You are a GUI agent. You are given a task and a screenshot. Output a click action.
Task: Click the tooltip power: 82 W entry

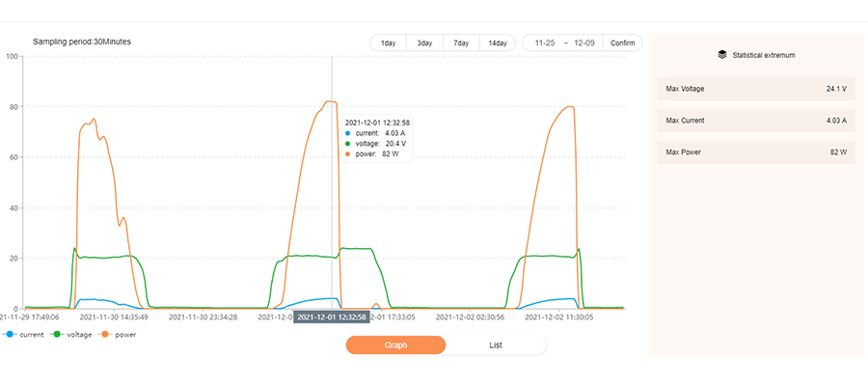372,154
